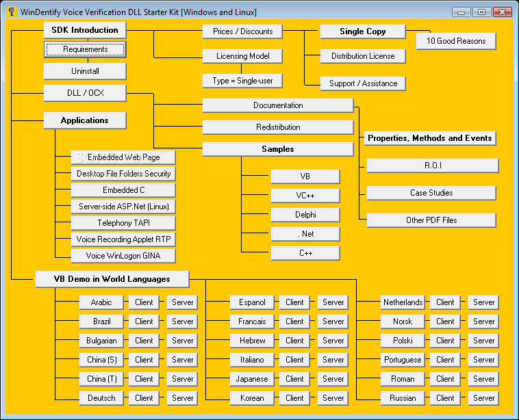Viewport: 519px width, 420px height.
Task: Open the Case Studies button
Action: tap(431, 193)
